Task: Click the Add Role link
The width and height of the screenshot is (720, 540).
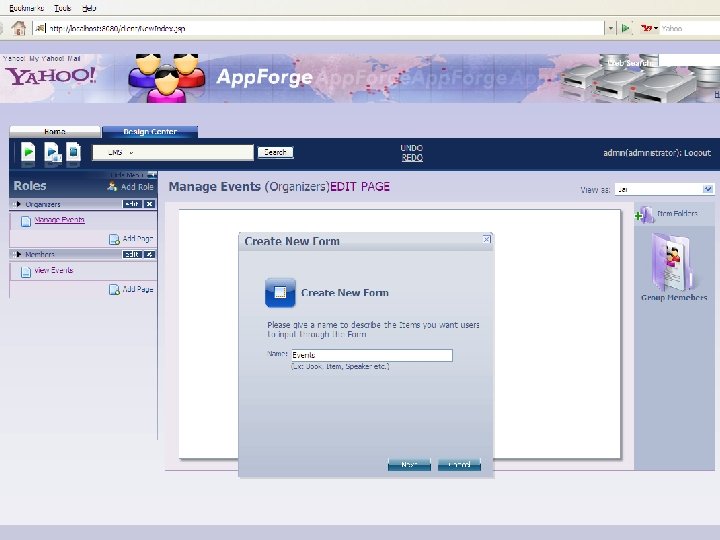Action: click(x=137, y=187)
